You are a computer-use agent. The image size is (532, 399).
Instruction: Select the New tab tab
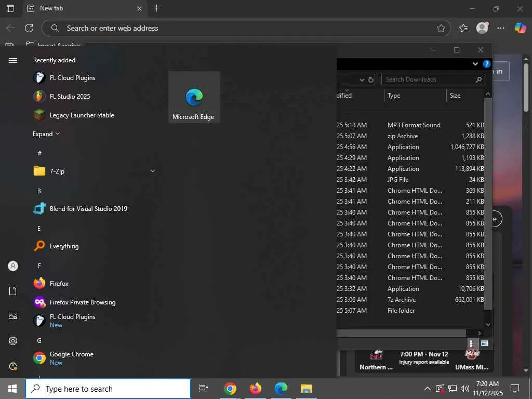pos(85,8)
